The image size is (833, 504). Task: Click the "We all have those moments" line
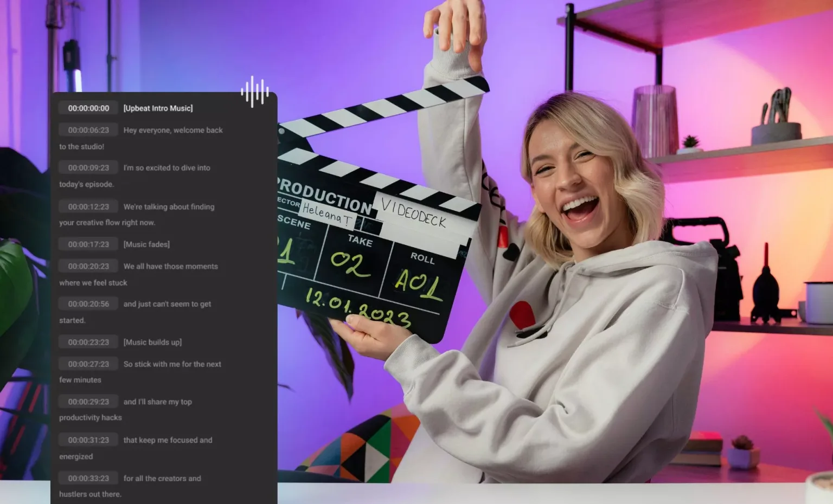[x=170, y=266]
